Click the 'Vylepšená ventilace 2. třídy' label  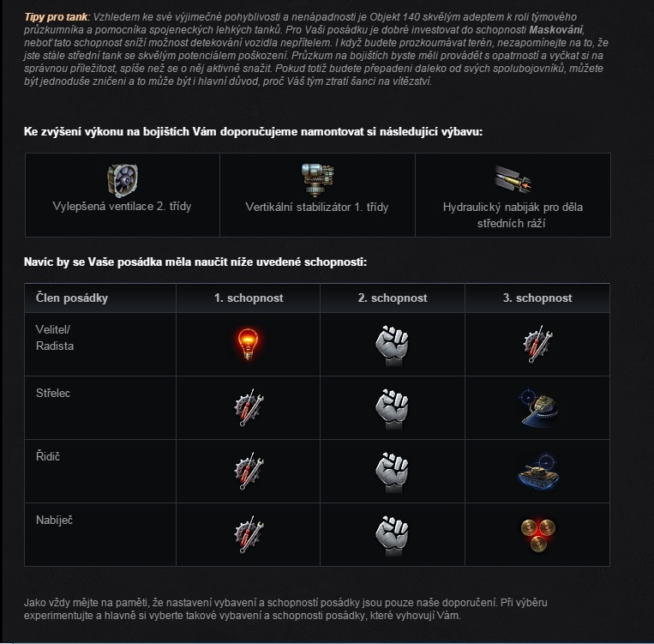tap(122, 206)
